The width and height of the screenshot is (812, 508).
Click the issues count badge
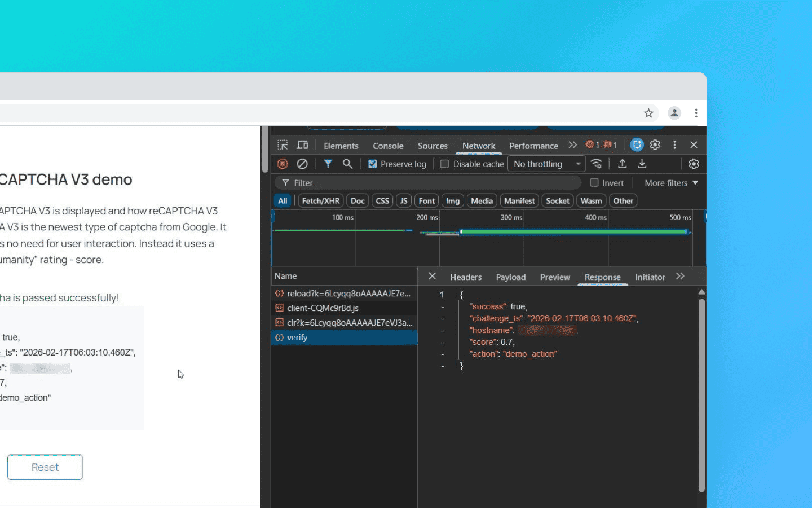tap(611, 145)
